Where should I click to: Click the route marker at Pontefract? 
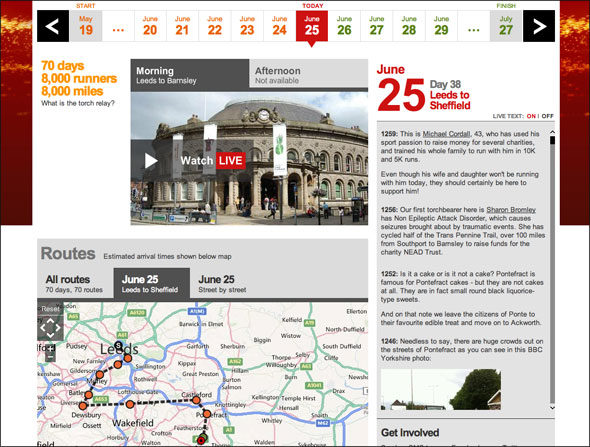pyautogui.click(x=207, y=414)
